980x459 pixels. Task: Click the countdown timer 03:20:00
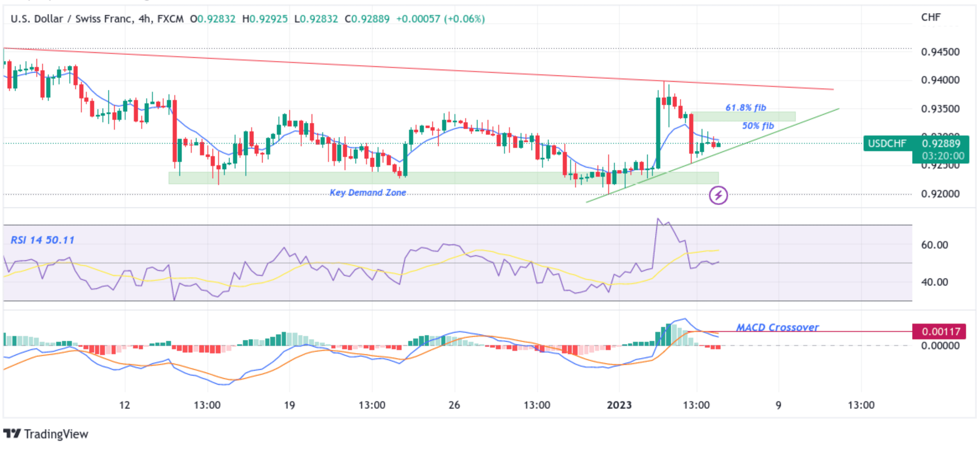[943, 156]
